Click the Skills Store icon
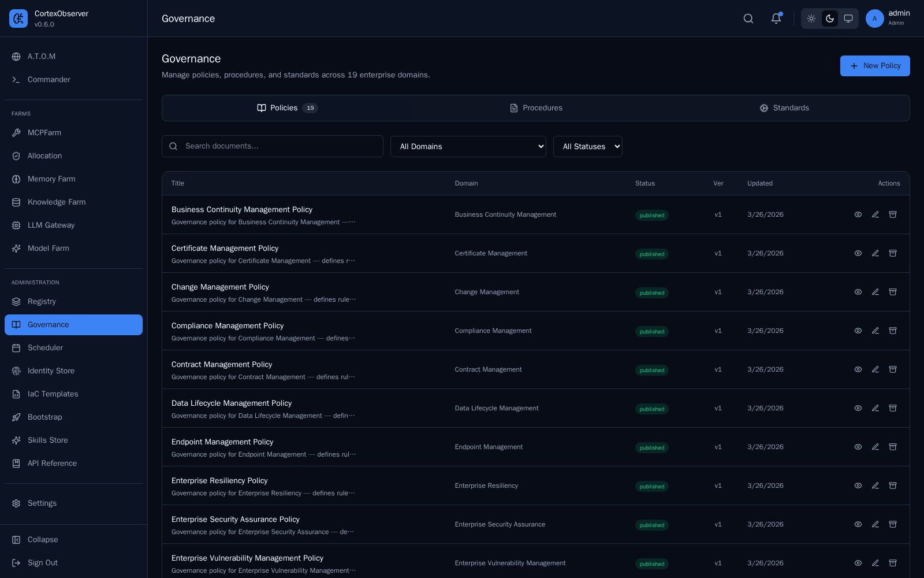This screenshot has height=578, width=924. tap(16, 440)
